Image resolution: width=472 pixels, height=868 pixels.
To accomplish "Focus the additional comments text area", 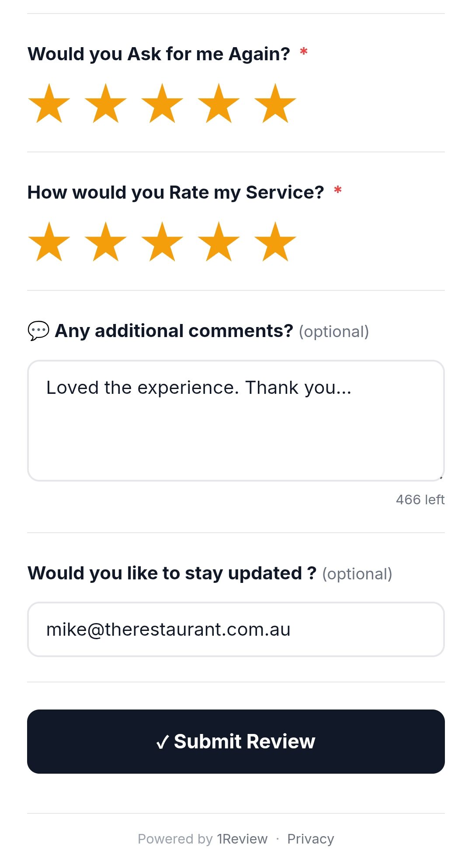I will (236, 432).
